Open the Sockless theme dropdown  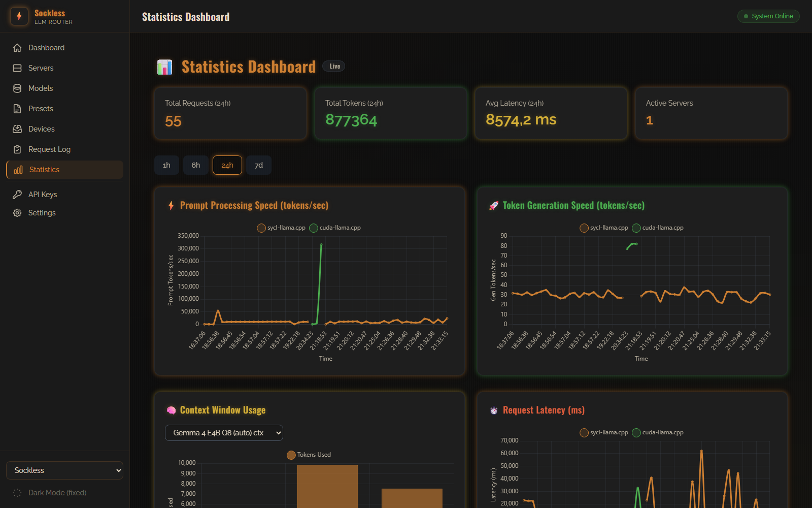pos(64,470)
